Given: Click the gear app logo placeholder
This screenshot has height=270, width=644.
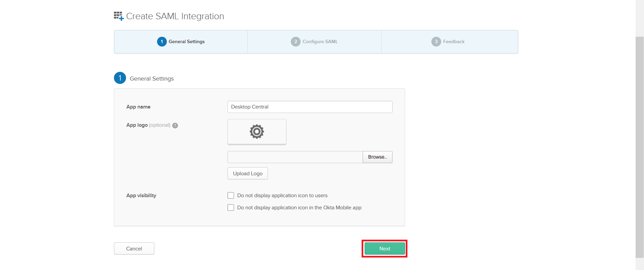Looking at the screenshot, I should coord(257,132).
